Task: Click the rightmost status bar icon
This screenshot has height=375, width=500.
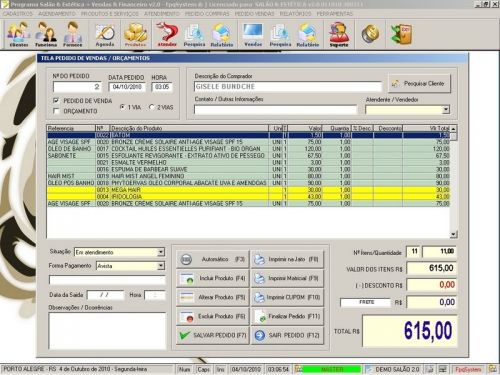Action: [492, 369]
